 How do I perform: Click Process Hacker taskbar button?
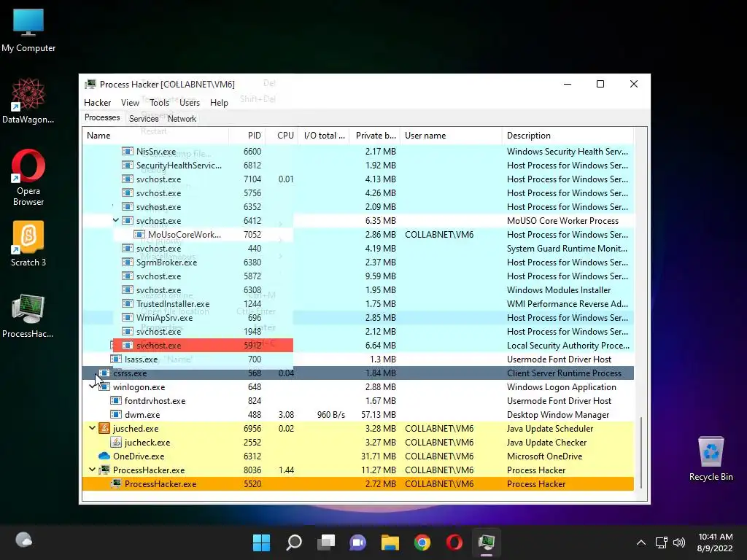pos(487,542)
